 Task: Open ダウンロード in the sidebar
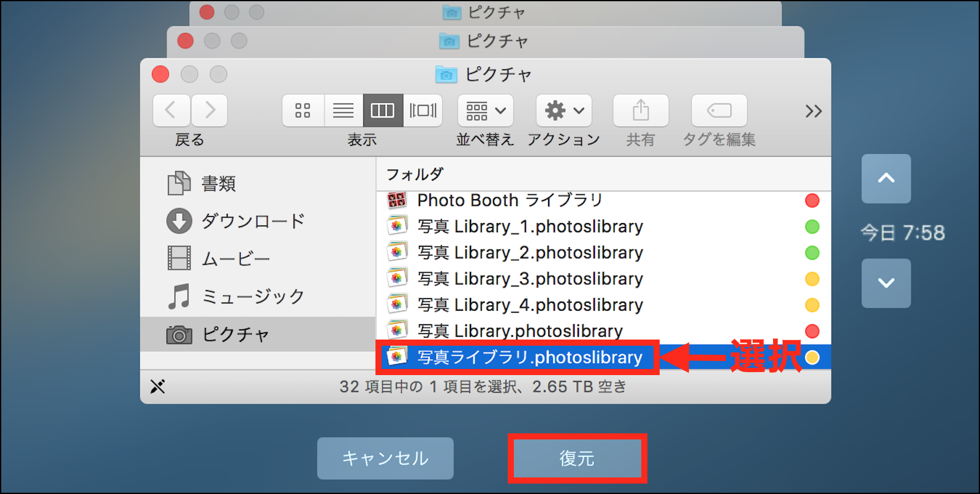(x=257, y=221)
